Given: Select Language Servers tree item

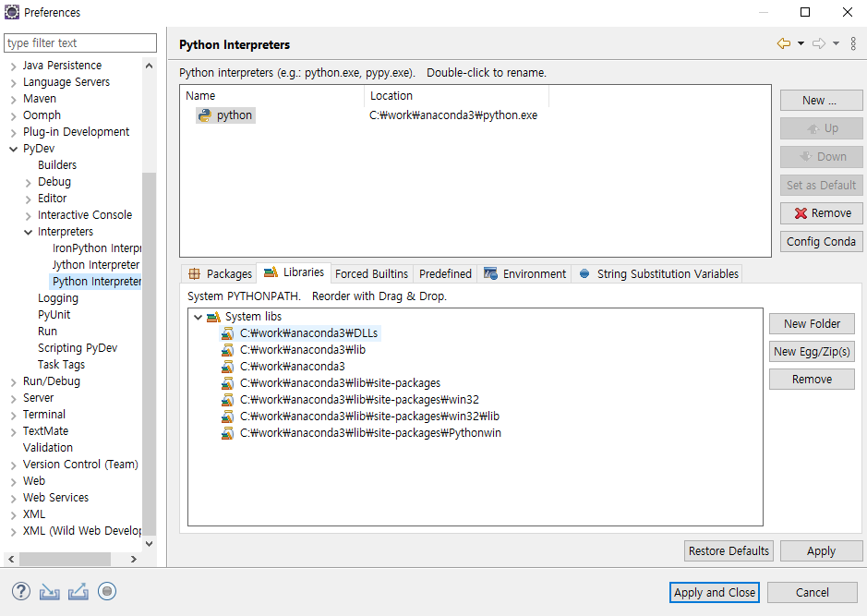Looking at the screenshot, I should pyautogui.click(x=66, y=82).
